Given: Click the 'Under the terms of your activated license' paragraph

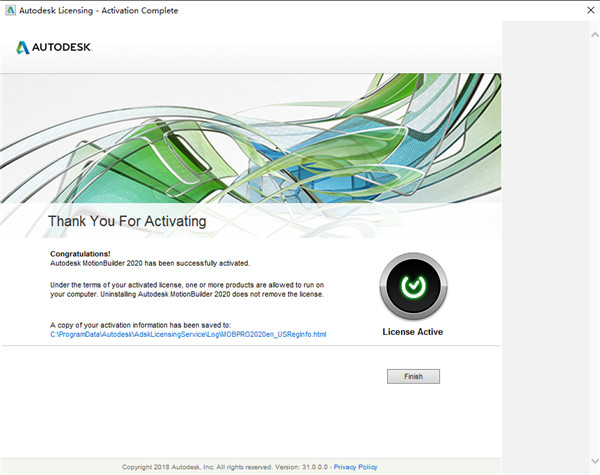Looking at the screenshot, I should (187, 290).
